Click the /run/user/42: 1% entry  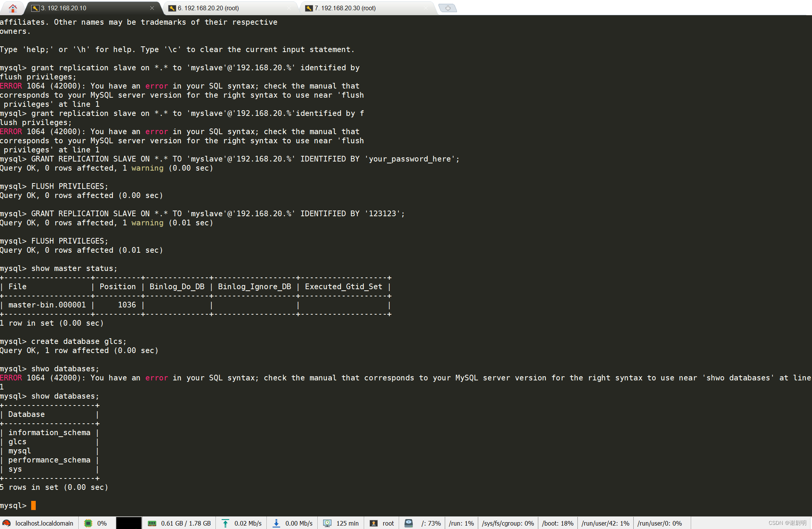606,523
